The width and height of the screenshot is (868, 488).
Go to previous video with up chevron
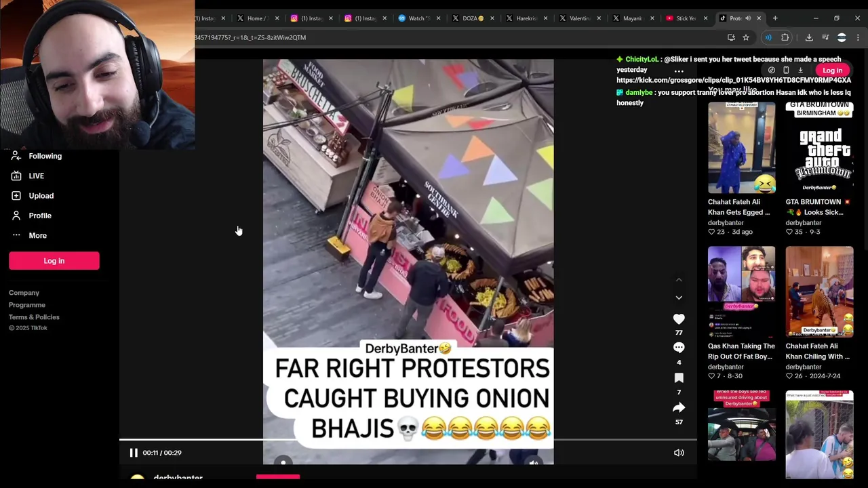point(679,280)
